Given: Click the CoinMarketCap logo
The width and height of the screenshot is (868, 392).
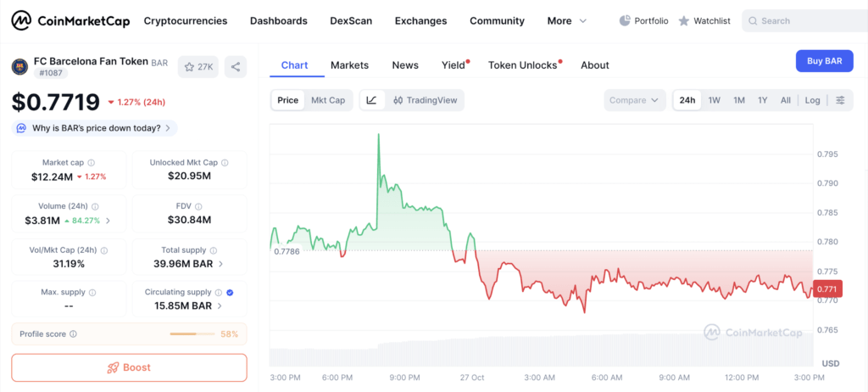Looking at the screenshot, I should coord(70,20).
